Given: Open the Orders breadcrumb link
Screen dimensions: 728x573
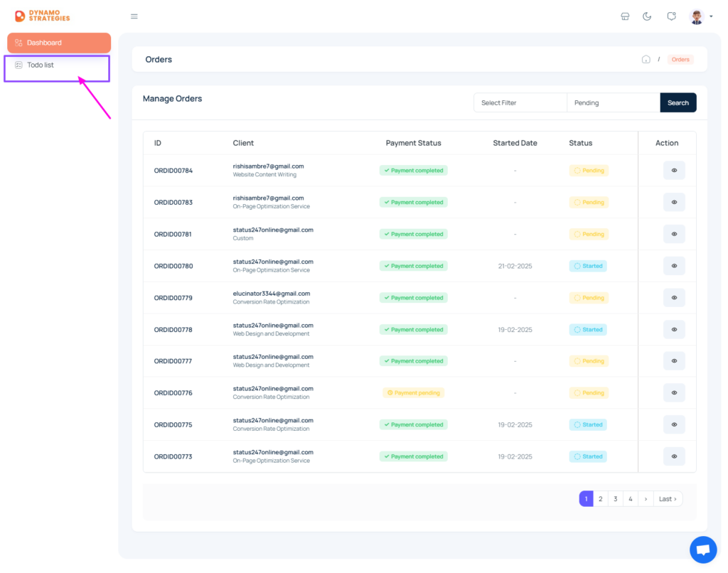Looking at the screenshot, I should (x=680, y=59).
